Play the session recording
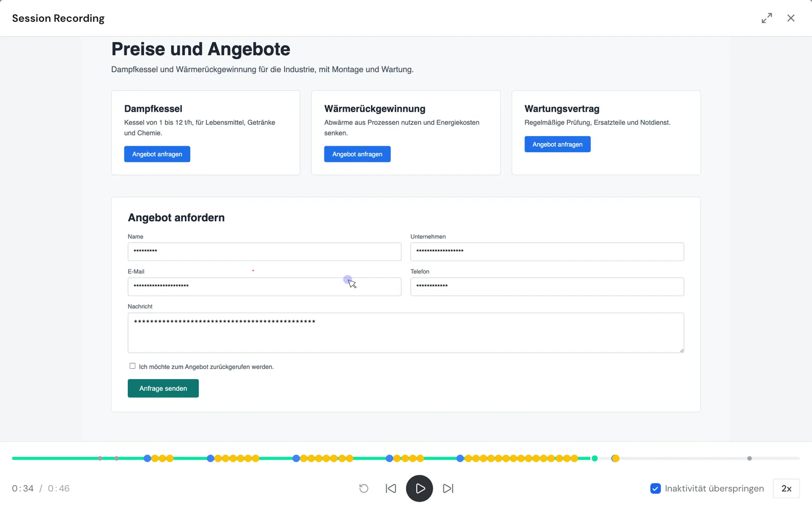This screenshot has height=511, width=812. 419,488
